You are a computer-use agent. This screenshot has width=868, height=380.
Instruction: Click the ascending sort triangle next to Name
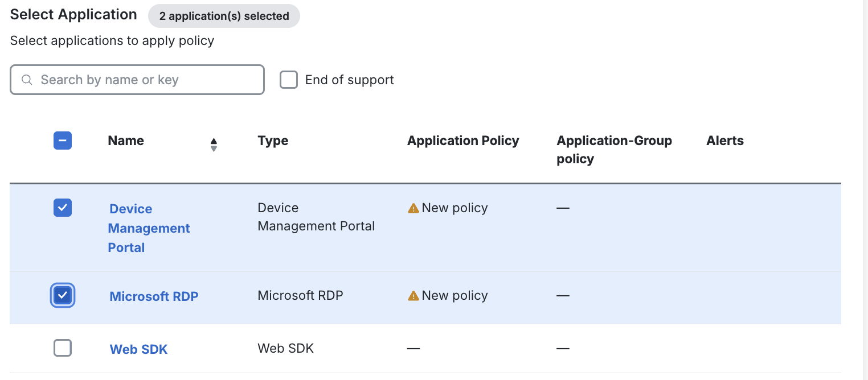pyautogui.click(x=214, y=142)
